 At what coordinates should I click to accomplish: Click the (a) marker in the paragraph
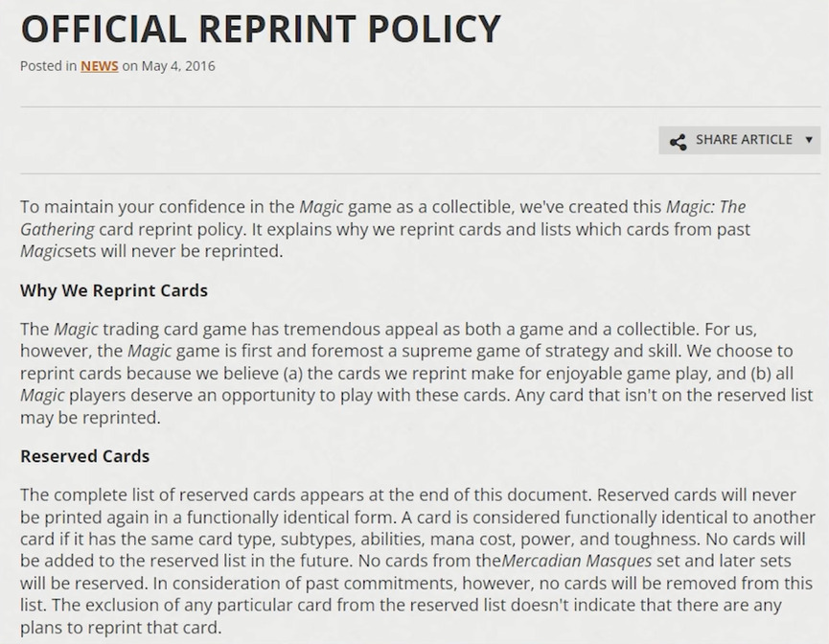(293, 374)
